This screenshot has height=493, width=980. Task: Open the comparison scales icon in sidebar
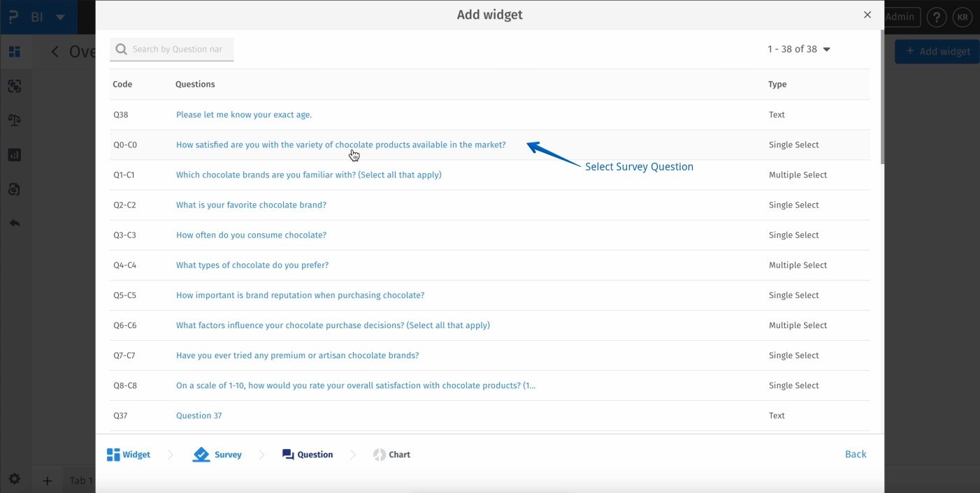point(15,119)
